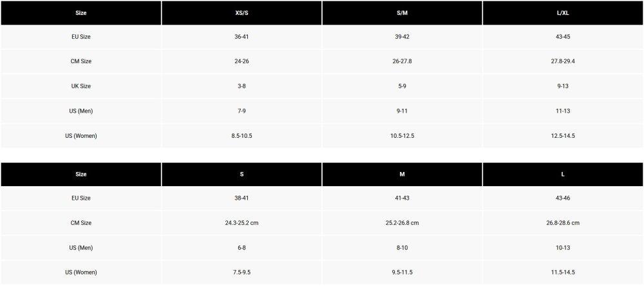Select the 10-13 US Men cell
Viewport: 644px width, 286px height.
pos(562,248)
